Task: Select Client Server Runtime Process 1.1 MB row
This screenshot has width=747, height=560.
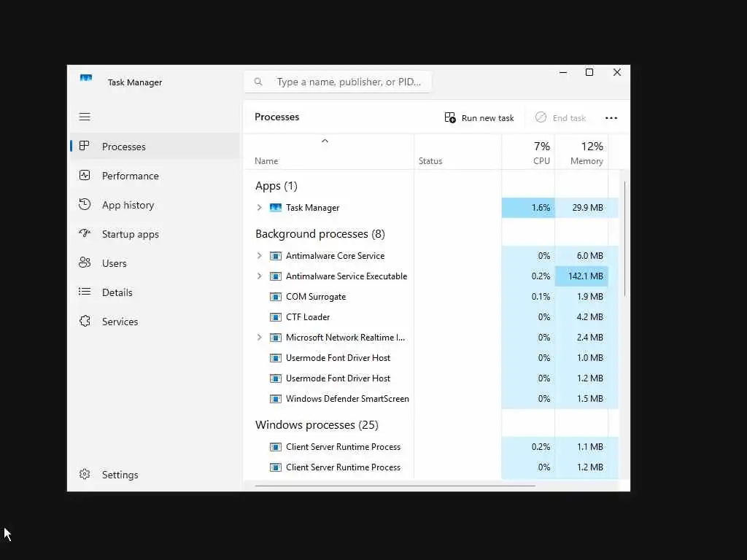Action: coord(431,447)
